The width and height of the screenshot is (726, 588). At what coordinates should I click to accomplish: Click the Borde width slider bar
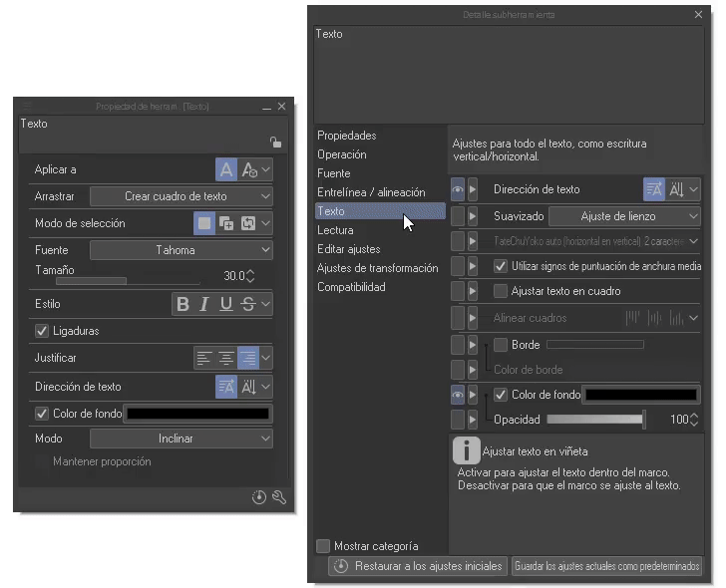(x=595, y=345)
